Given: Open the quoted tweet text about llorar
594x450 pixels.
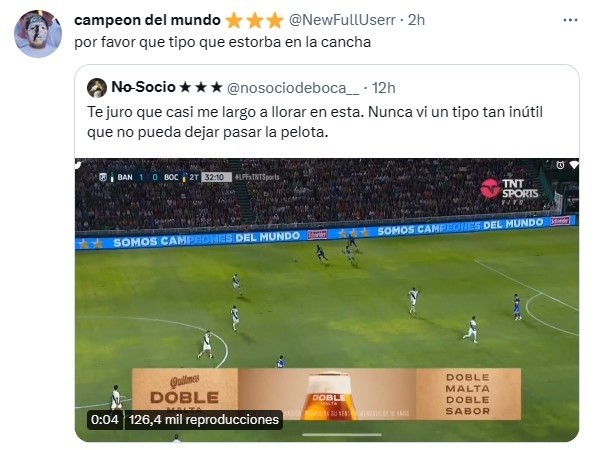Looking at the screenshot, I should 315,122.
